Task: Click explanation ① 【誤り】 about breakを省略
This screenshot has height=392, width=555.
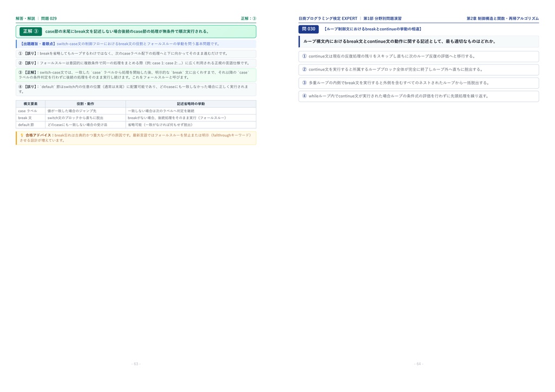Action: [136, 54]
